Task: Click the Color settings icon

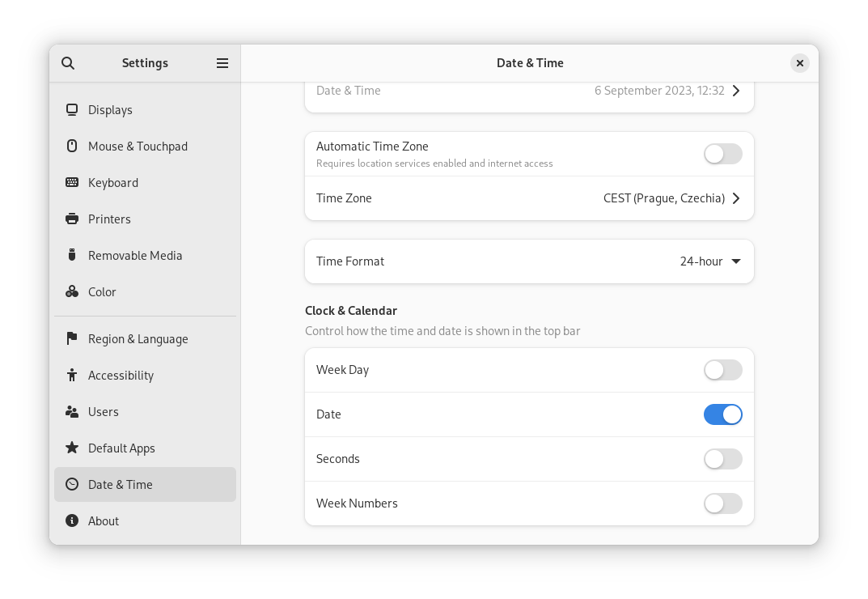Action: pos(72,292)
